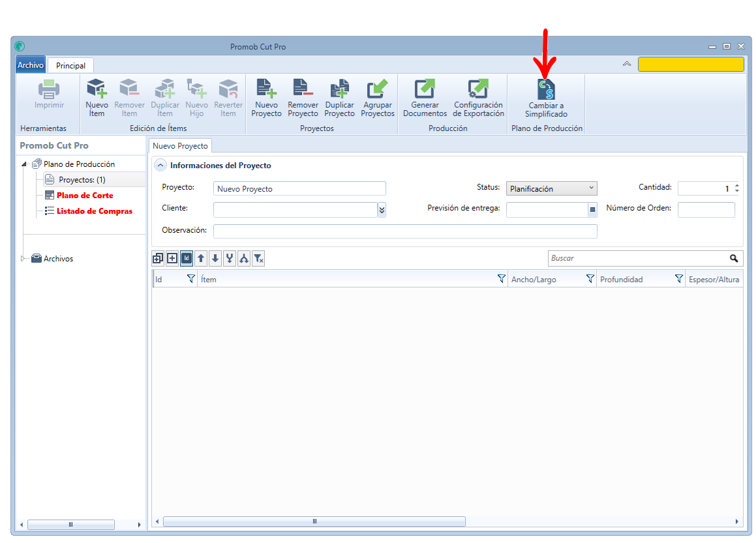Click the Agrupar Proyectos icon
Screen dimensions: 756x543
[x=377, y=89]
